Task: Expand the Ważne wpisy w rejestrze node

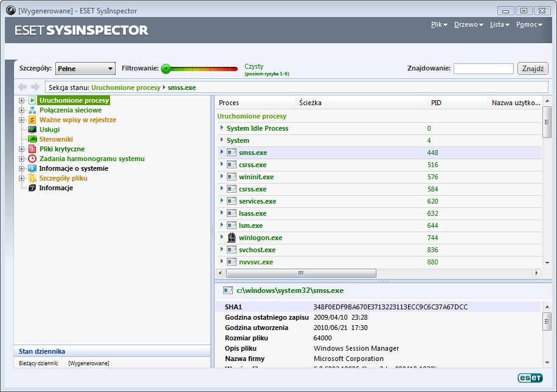Action: click(x=22, y=120)
